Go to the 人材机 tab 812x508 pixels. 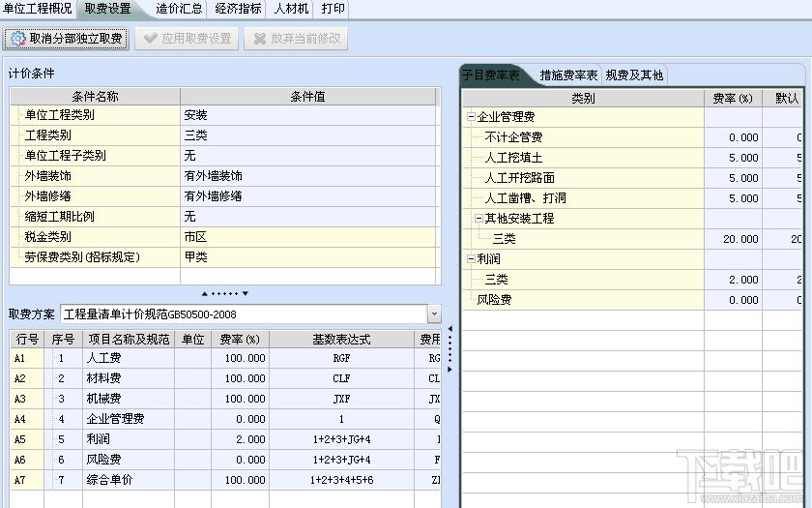pos(291,9)
